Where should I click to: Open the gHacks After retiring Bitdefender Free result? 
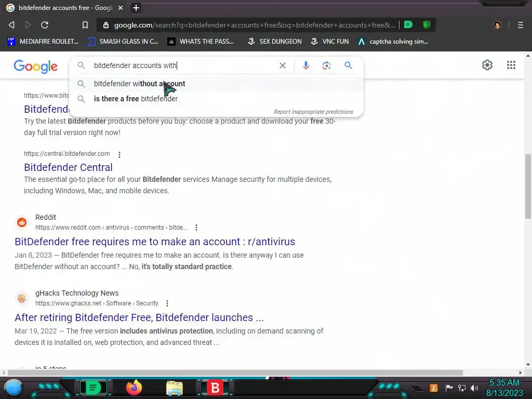pos(139,317)
